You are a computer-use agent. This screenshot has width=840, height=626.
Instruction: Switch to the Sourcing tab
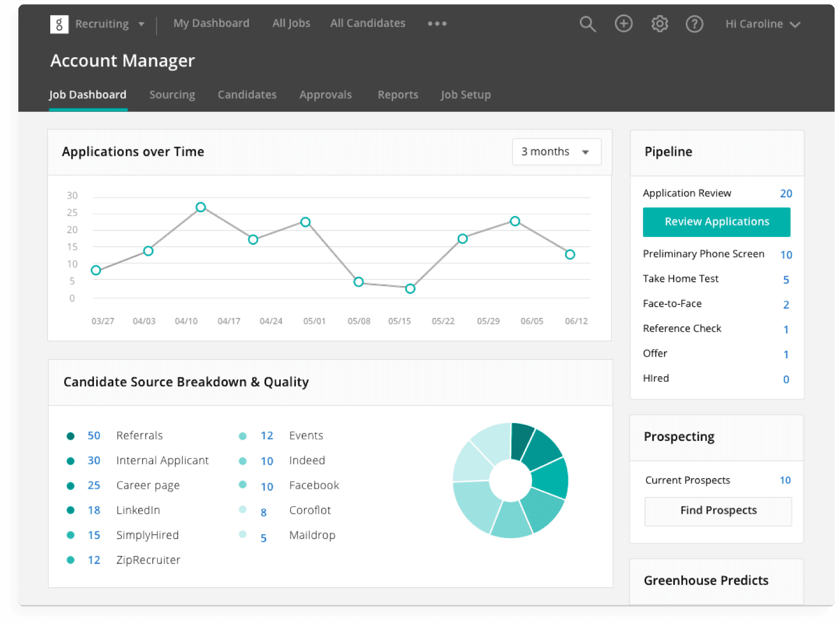click(x=172, y=94)
